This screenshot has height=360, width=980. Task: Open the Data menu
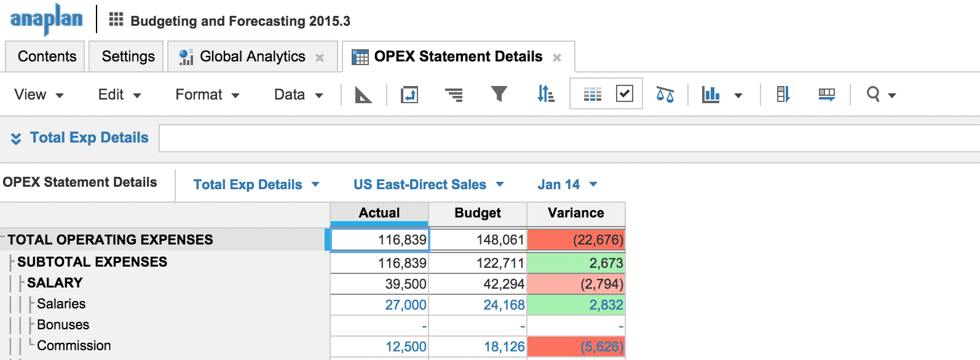[299, 95]
